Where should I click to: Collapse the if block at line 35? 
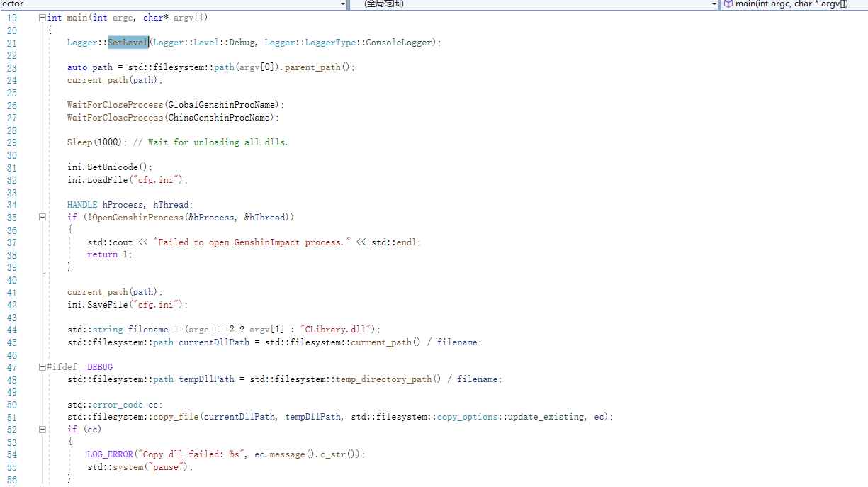[x=42, y=218]
